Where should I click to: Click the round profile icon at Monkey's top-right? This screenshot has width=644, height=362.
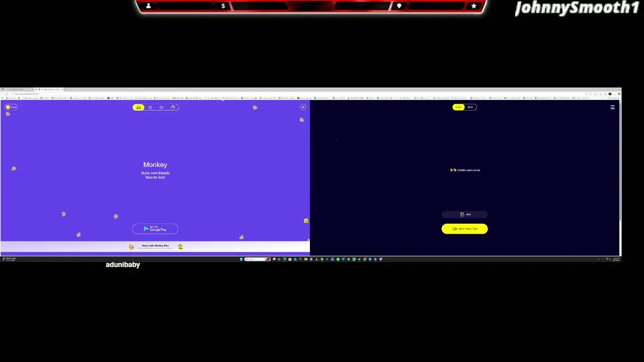pyautogui.click(x=303, y=107)
